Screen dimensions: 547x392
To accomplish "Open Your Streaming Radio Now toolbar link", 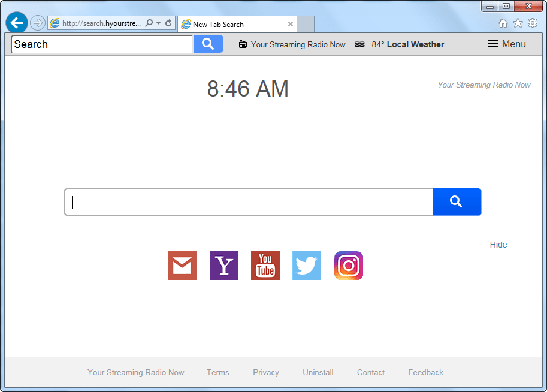I will (x=298, y=45).
